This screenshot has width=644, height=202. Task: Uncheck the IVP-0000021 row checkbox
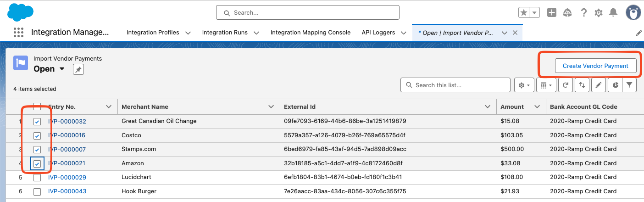tap(37, 164)
